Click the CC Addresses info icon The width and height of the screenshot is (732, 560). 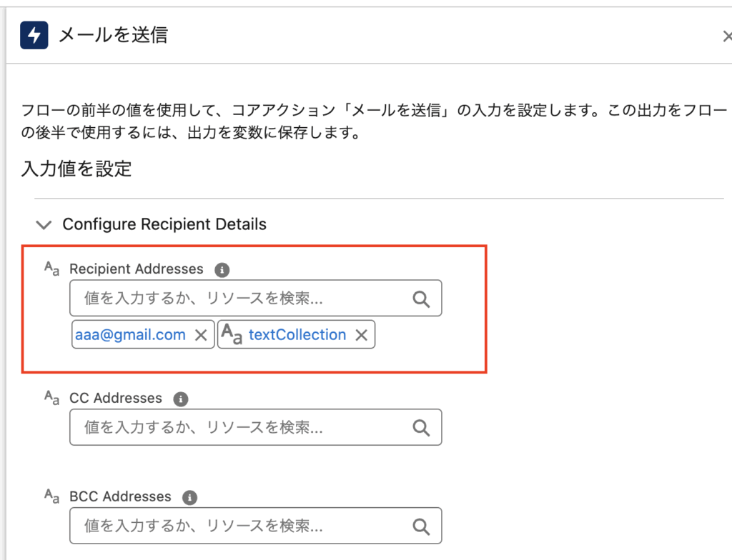[x=181, y=399]
